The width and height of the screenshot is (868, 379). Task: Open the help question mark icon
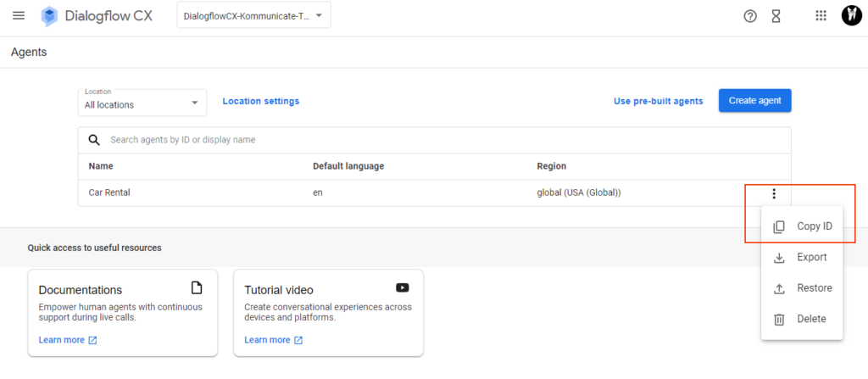[749, 16]
